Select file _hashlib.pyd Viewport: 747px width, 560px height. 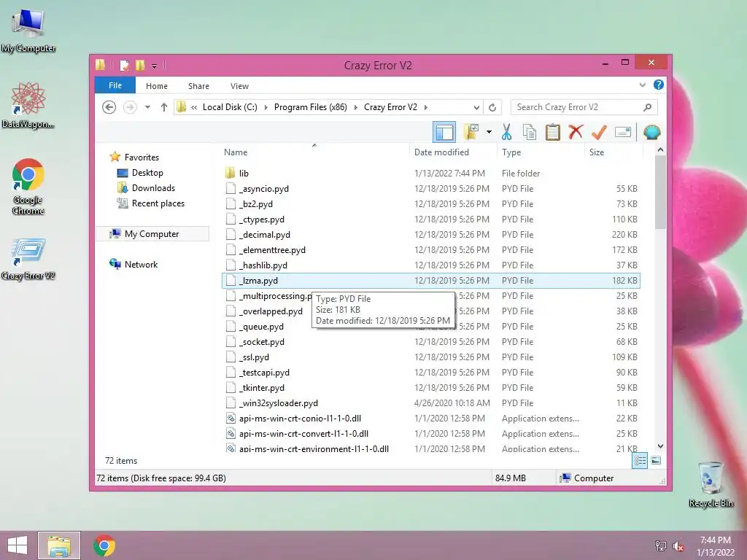click(430, 265)
